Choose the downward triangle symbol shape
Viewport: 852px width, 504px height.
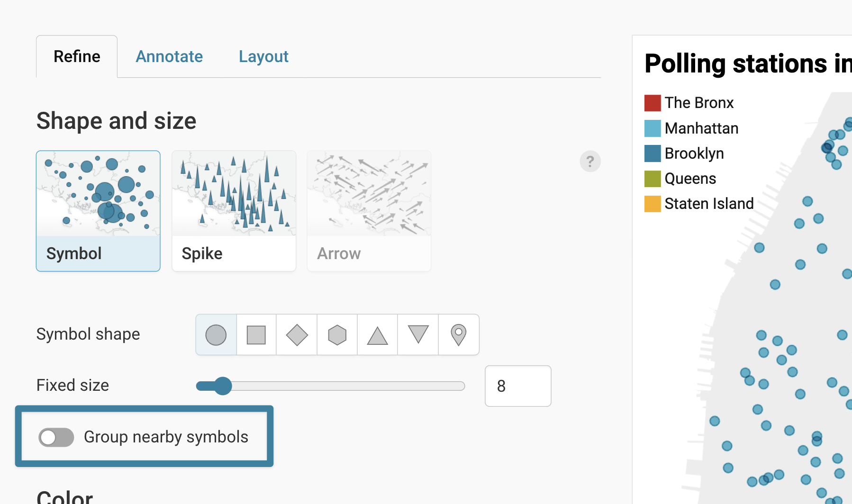click(418, 335)
